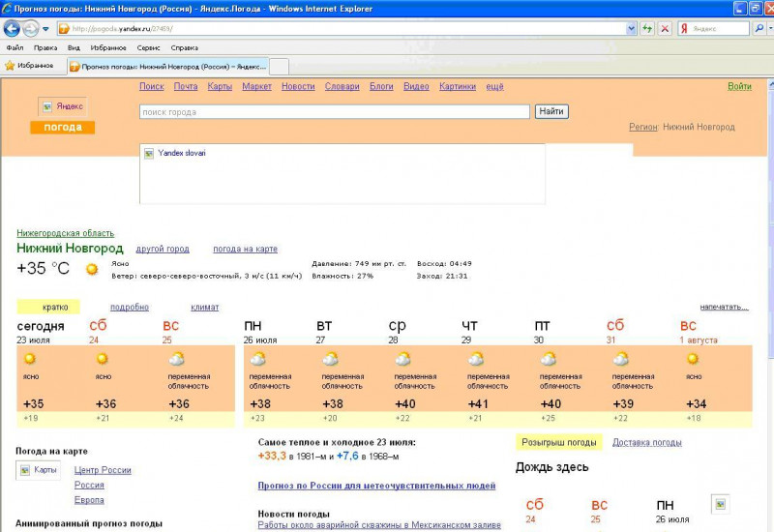Open the Центр России map link
Image resolution: width=774 pixels, height=532 pixels.
click(x=103, y=470)
